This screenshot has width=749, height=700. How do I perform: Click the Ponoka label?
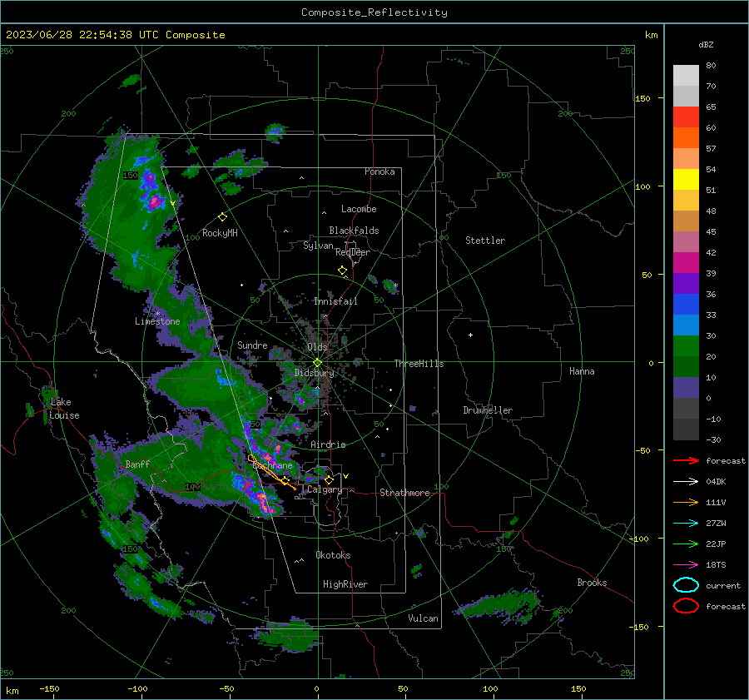pyautogui.click(x=379, y=171)
